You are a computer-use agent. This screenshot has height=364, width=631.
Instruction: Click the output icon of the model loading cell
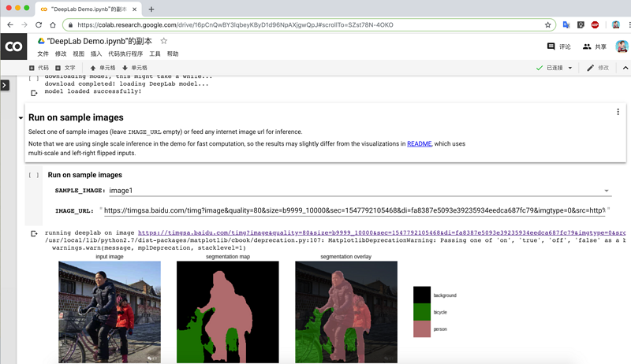point(34,93)
